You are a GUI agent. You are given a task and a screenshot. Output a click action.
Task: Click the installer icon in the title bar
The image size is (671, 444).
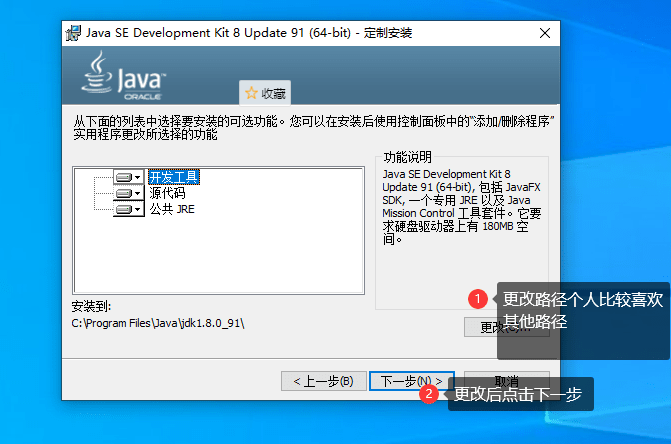pos(74,32)
